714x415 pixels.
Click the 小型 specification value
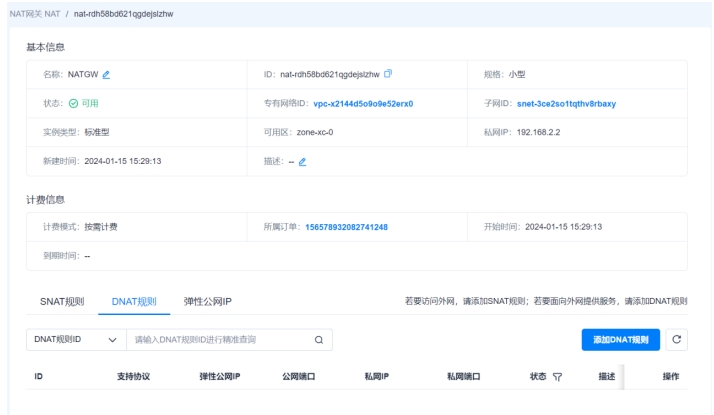tap(517, 74)
